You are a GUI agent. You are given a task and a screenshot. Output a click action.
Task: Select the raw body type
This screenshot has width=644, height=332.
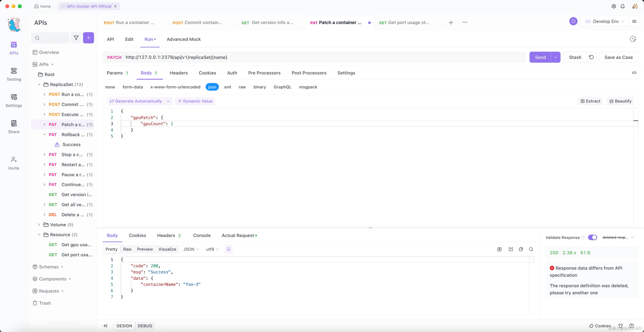tap(242, 87)
